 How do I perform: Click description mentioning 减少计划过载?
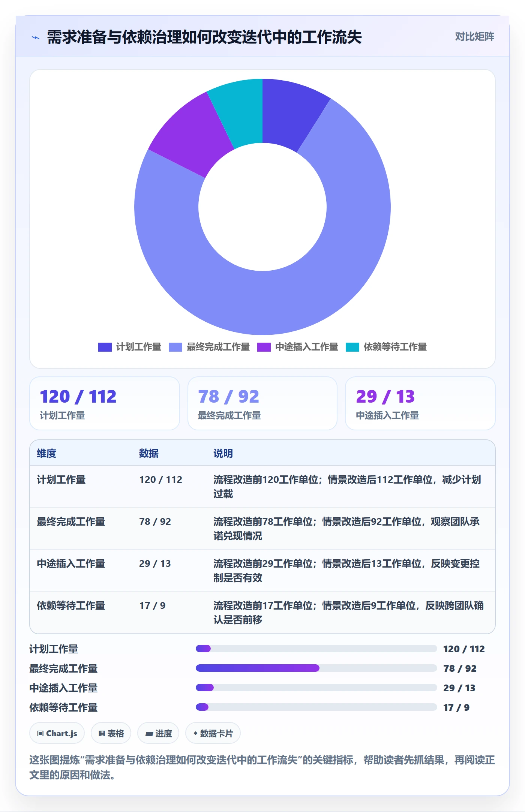tap(348, 487)
